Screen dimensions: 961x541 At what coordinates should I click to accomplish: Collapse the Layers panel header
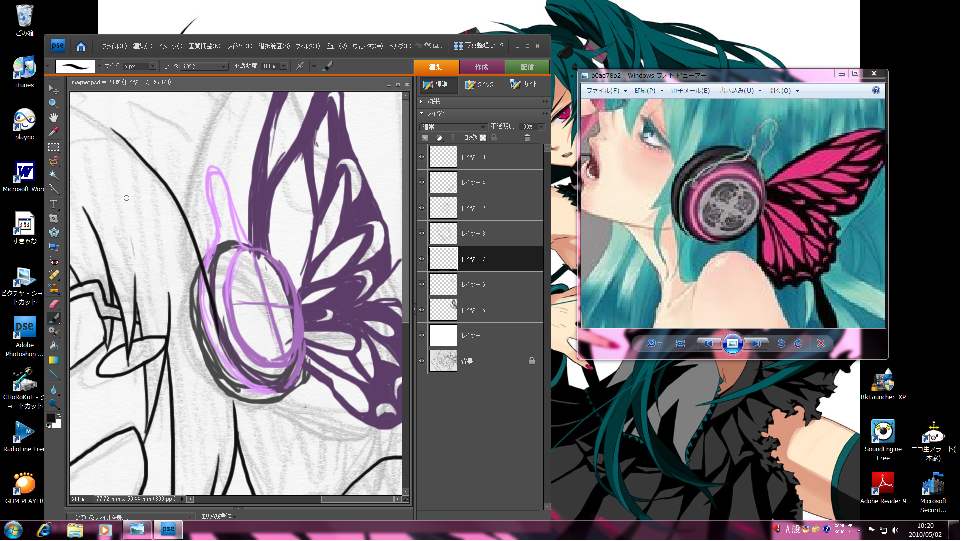pos(422,113)
